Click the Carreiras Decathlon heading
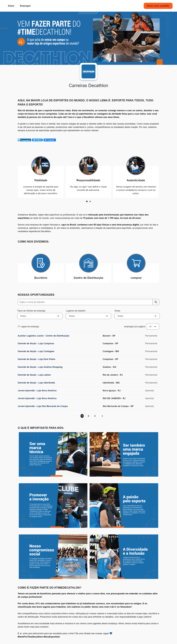177x644 pixels. 88,85
